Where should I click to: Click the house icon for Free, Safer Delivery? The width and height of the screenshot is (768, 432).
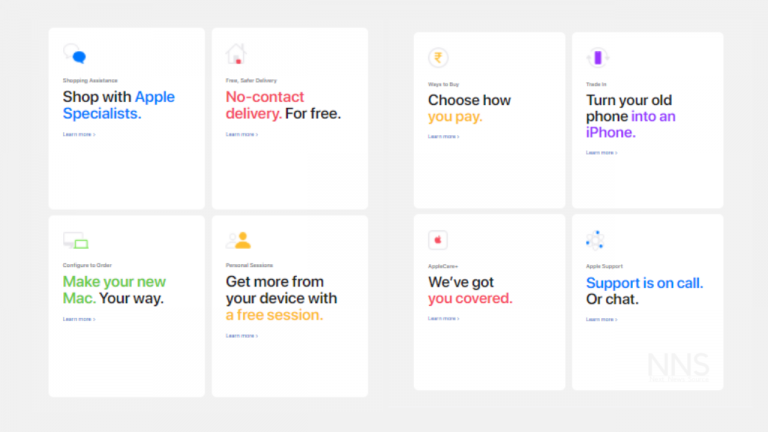click(x=236, y=54)
